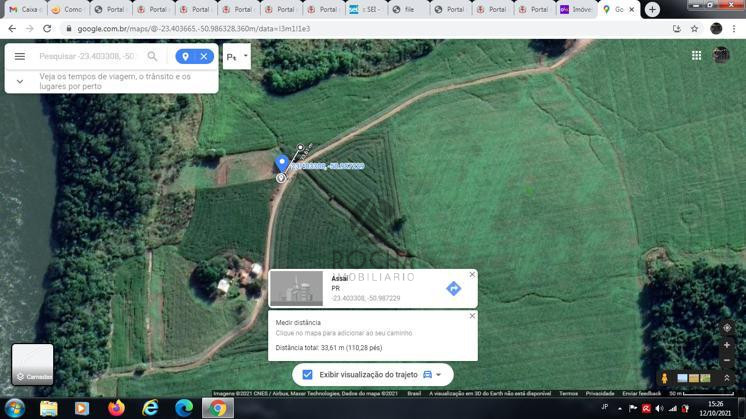Close the Medir distância panel
Screen dimensions: 746x419
coord(473,316)
